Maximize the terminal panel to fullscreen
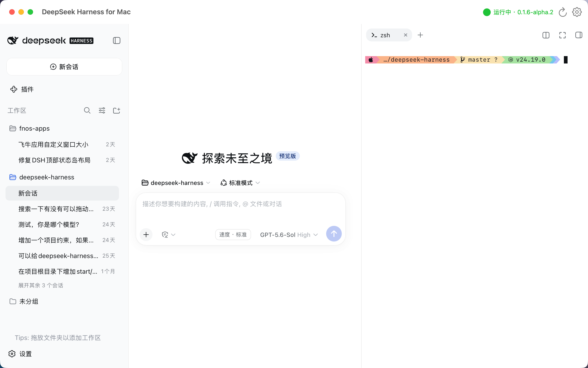Screen dimensions: 588x368 (x=562, y=35)
